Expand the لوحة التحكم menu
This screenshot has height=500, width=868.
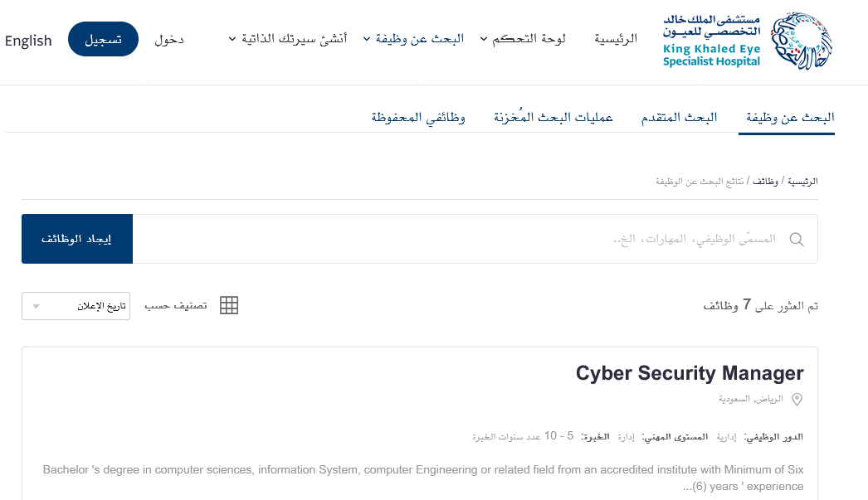click(x=523, y=39)
